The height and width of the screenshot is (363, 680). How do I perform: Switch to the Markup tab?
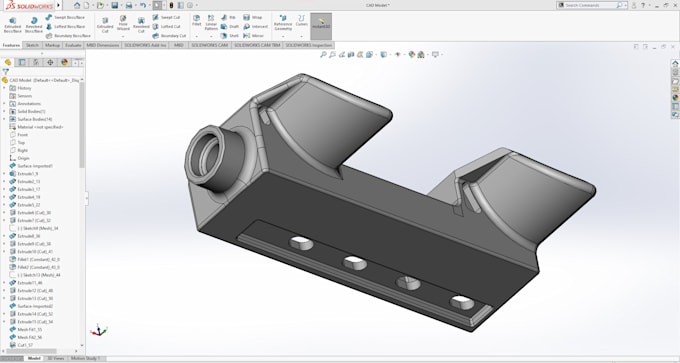[52, 45]
